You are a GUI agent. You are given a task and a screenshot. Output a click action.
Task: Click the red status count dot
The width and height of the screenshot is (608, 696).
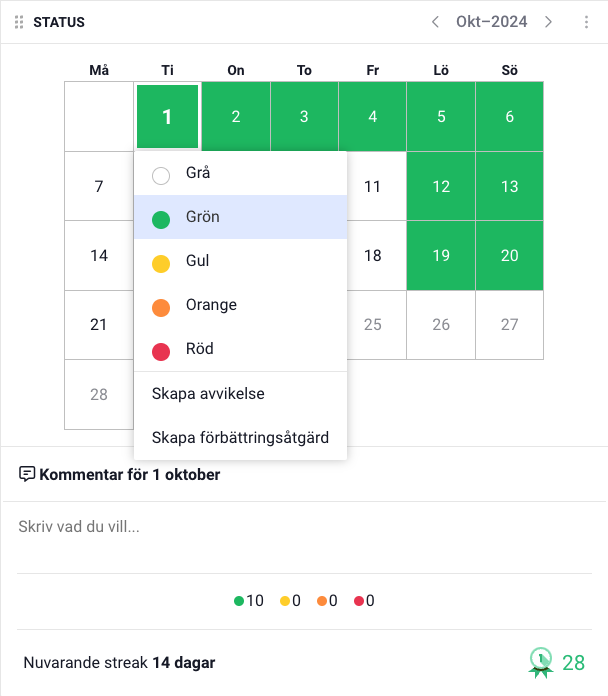tap(360, 601)
